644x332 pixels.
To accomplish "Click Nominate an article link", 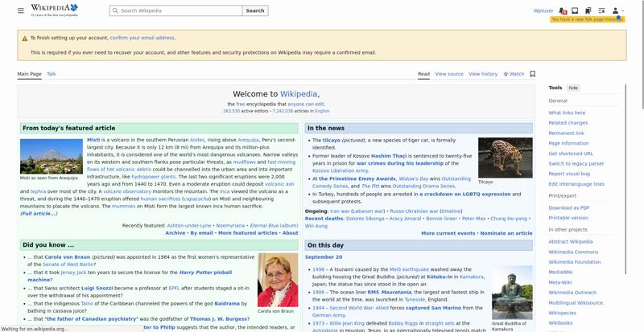I will [x=506, y=233].
